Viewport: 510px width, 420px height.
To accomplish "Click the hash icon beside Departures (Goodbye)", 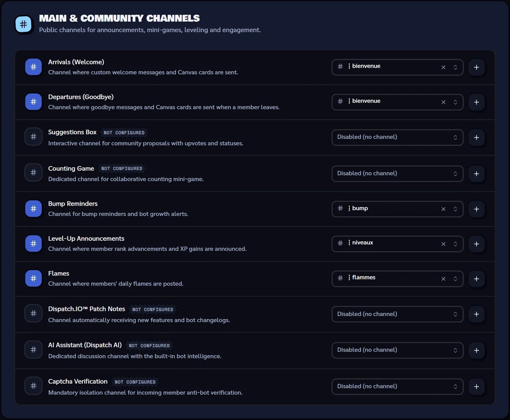I will 33,102.
